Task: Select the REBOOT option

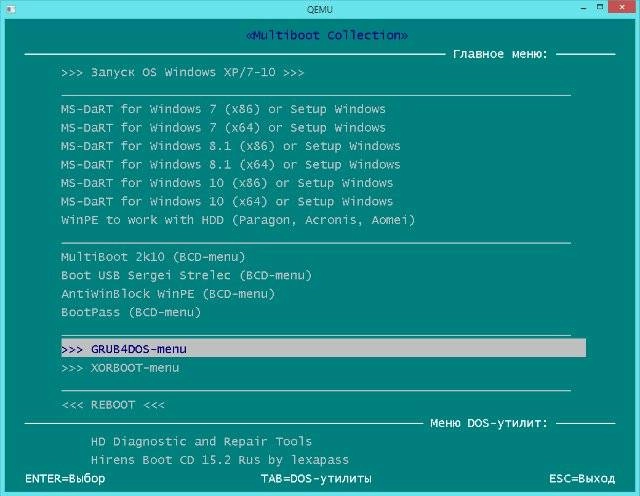Action: coord(113,405)
